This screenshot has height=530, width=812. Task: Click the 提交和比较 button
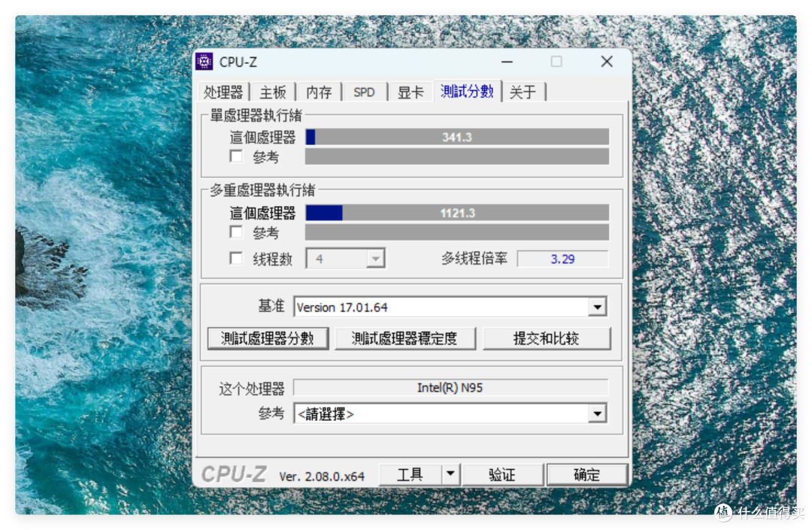547,338
